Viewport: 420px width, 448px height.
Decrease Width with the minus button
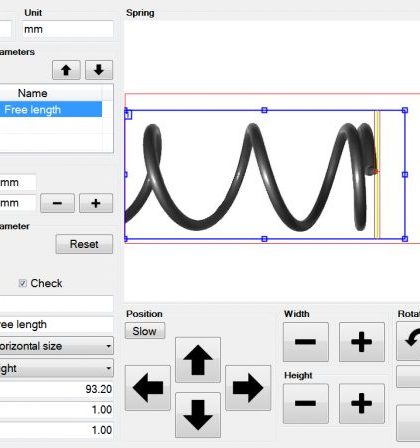click(x=306, y=342)
